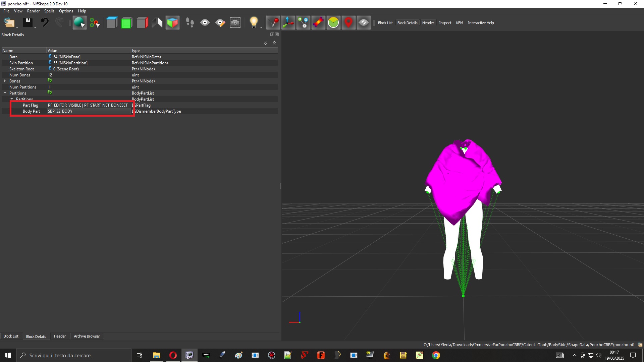The width and height of the screenshot is (644, 362).
Task: Toggle lighting with the lightbulb icon
Action: click(x=254, y=22)
